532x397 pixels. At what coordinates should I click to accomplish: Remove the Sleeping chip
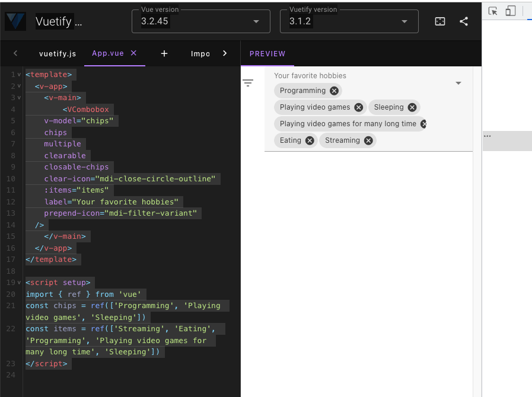click(x=412, y=107)
